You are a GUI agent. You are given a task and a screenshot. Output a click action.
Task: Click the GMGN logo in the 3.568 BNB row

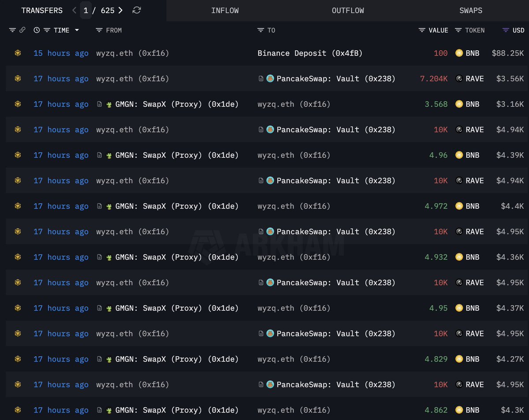(x=109, y=104)
